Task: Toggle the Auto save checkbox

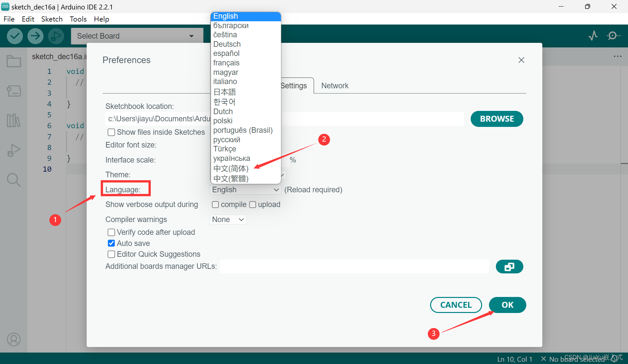Action: tap(111, 243)
